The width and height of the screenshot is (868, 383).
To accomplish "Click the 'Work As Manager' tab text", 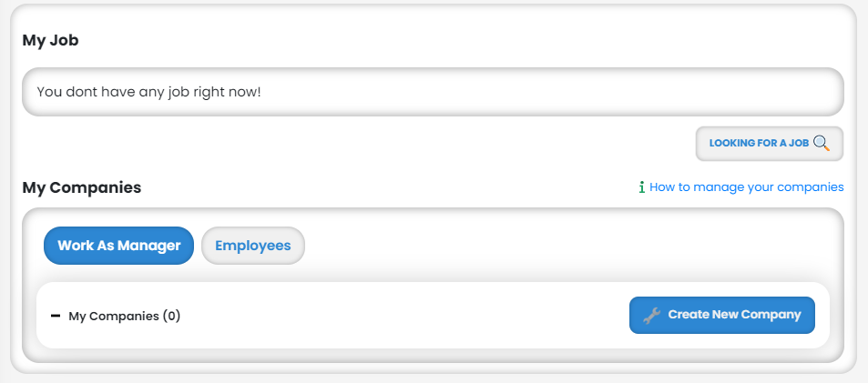I will click(x=118, y=246).
